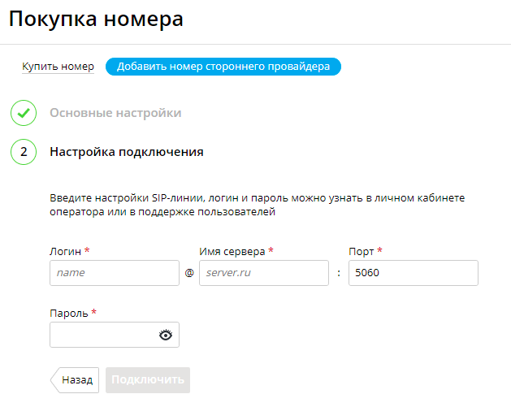
Task: Click the @ separator symbol
Action: (189, 272)
